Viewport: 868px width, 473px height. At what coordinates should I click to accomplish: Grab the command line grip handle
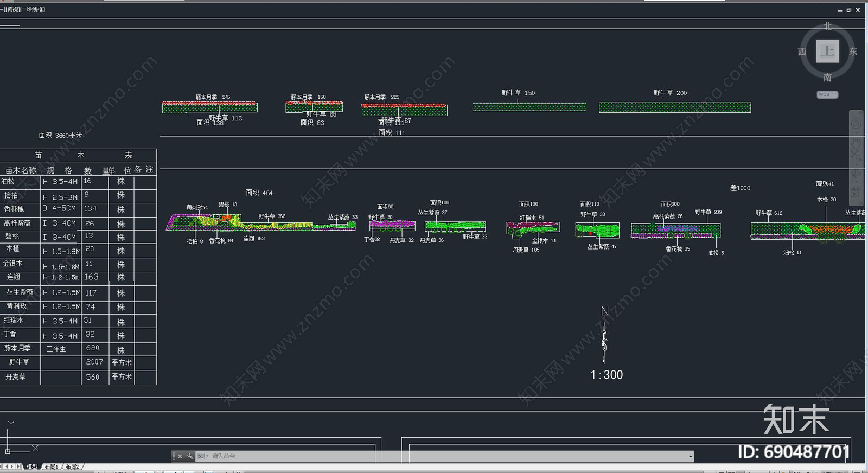point(174,456)
